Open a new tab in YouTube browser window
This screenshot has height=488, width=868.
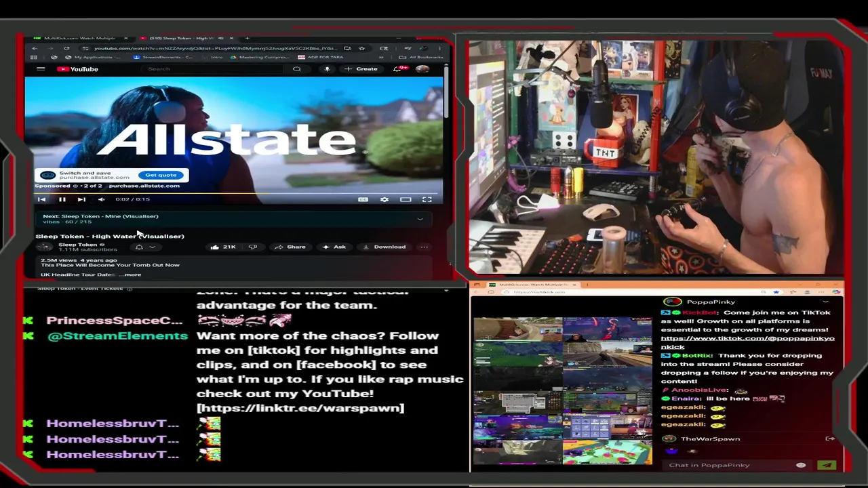pyautogui.click(x=247, y=38)
